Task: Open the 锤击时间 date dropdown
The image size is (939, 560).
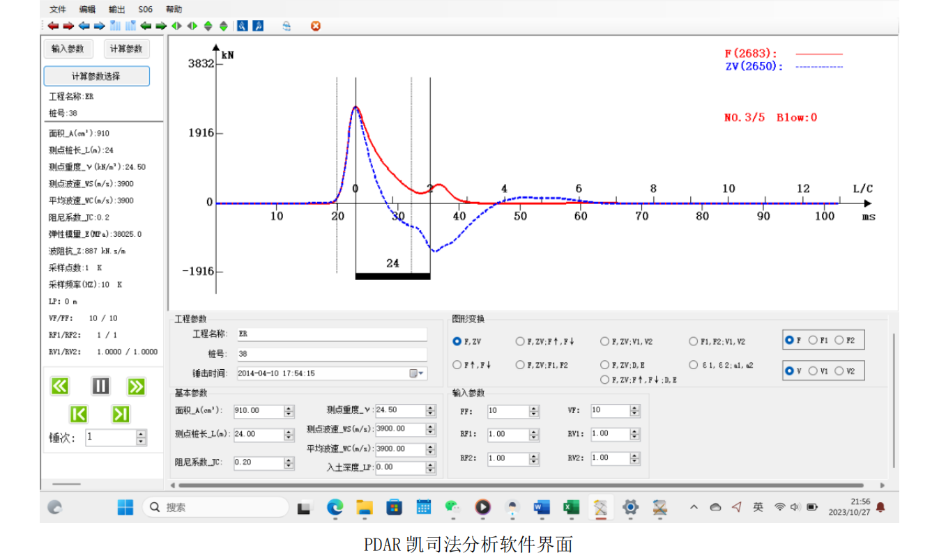Action: tap(418, 373)
